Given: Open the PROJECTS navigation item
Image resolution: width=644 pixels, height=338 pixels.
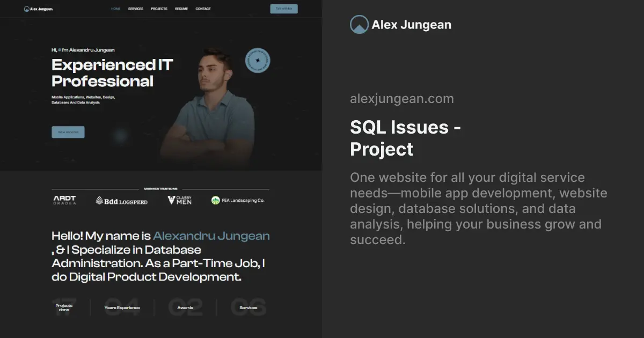Looking at the screenshot, I should pyautogui.click(x=159, y=9).
